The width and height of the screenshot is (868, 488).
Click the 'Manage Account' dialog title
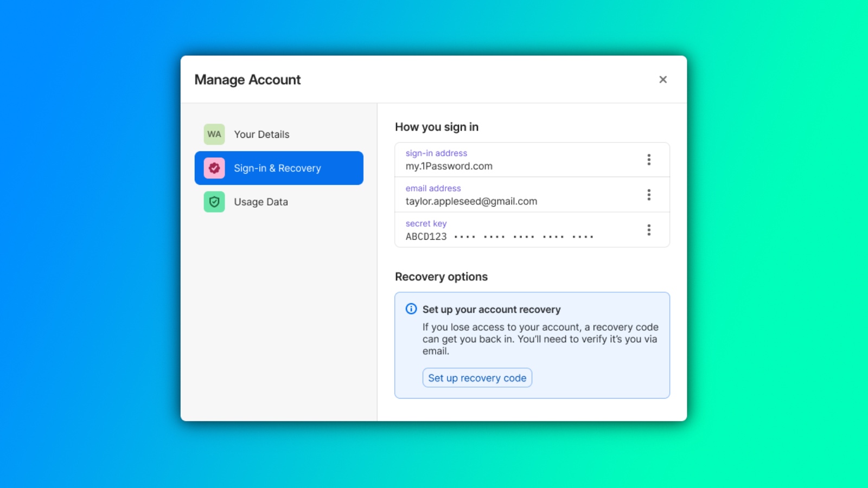click(247, 80)
